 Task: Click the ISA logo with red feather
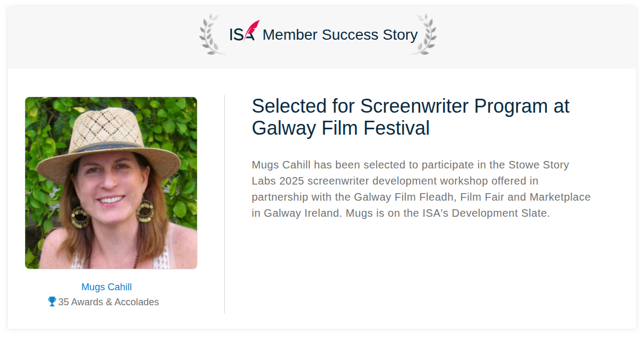[x=244, y=31]
